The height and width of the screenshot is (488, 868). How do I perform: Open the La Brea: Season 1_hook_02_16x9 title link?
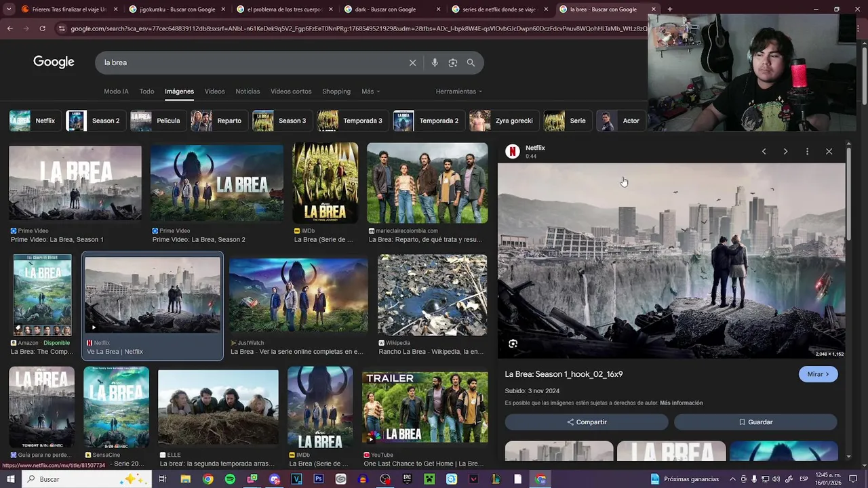(x=564, y=374)
